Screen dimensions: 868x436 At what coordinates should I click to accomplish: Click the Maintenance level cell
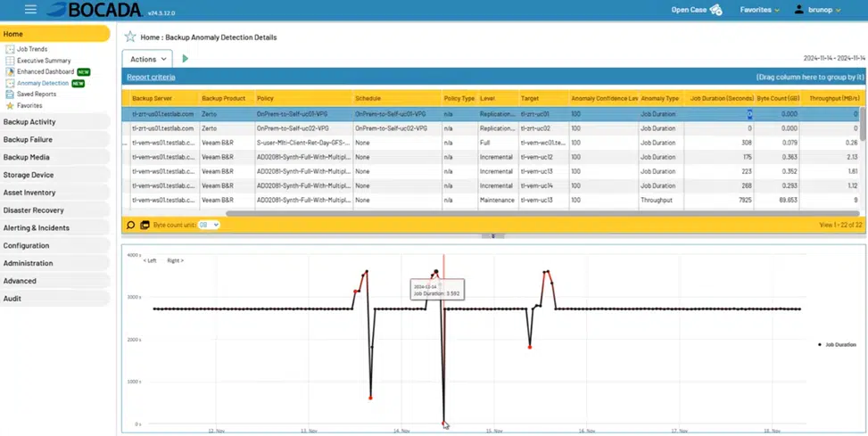point(498,201)
